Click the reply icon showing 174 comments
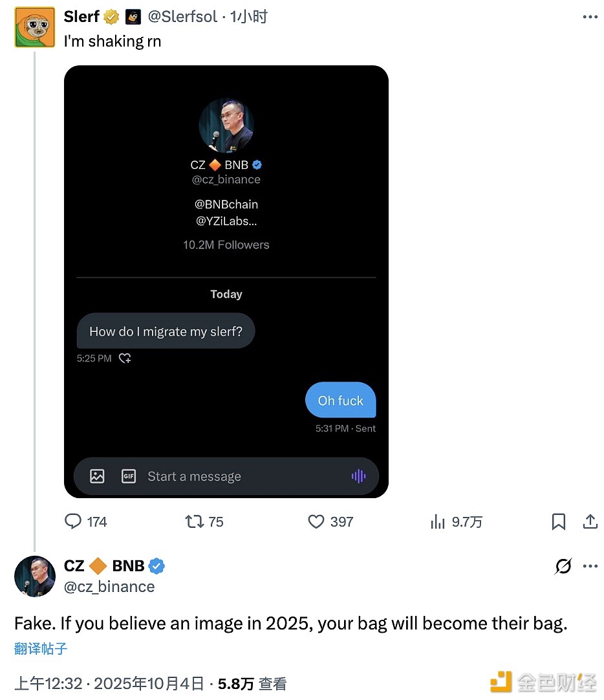This screenshot has height=700, width=604. pos(74,521)
